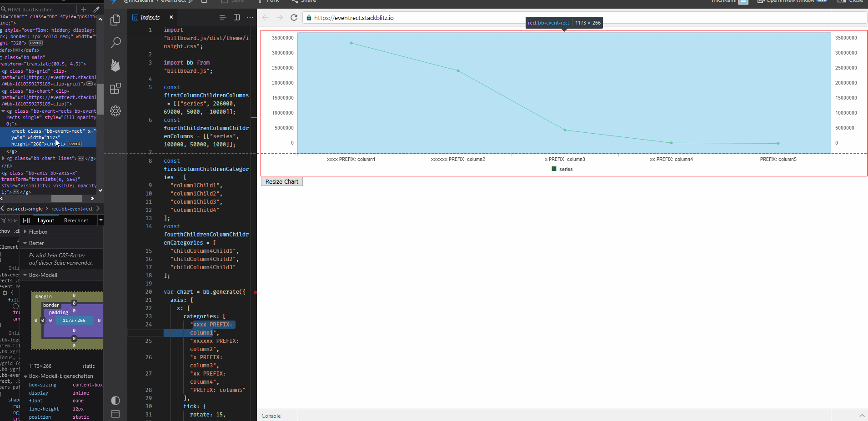Screen dimensions: 868x421
Task: Toggle the light/dark theme half-circle icon
Action: pyautogui.click(x=115, y=401)
